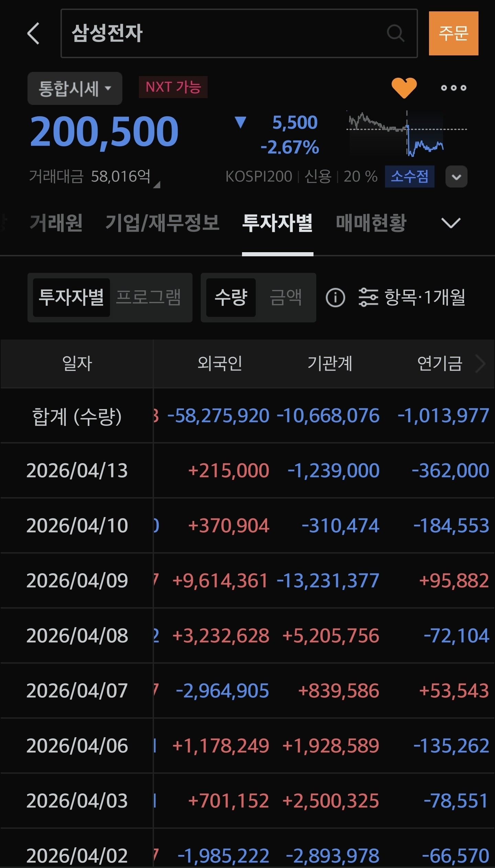
Task: Tap the 소수점 badge
Action: 409,176
